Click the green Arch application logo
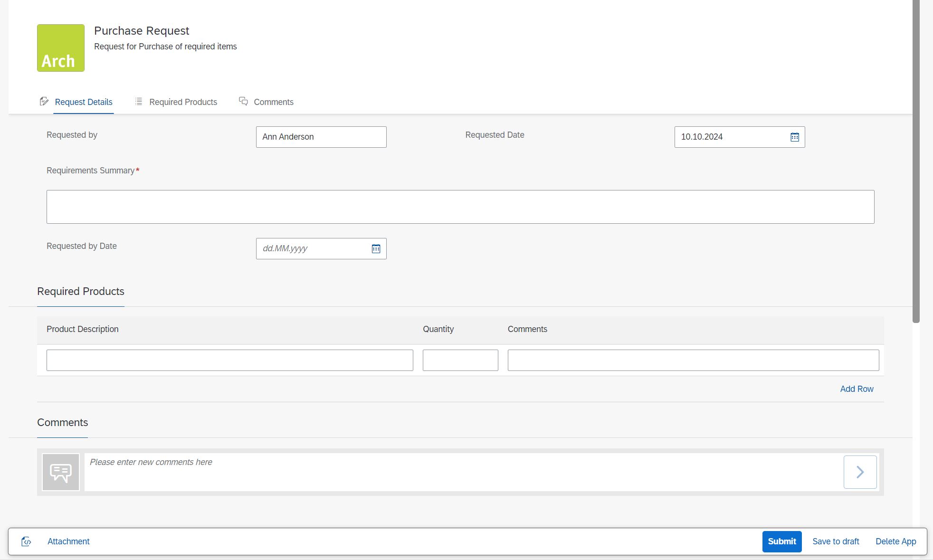Image resolution: width=933 pixels, height=560 pixels. [60, 47]
